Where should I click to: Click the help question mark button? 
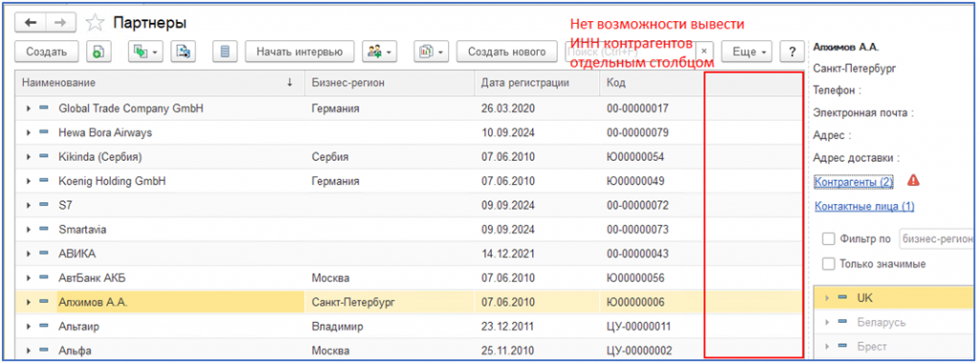(x=791, y=52)
